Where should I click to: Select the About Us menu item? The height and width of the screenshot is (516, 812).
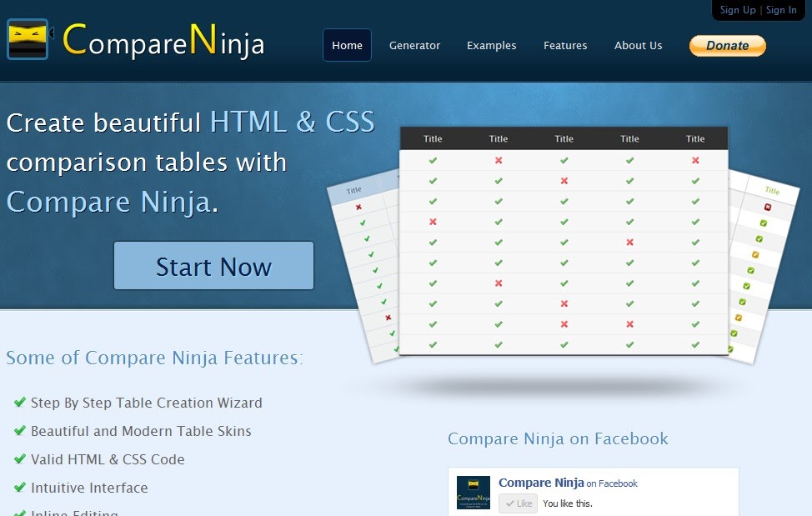click(x=638, y=46)
